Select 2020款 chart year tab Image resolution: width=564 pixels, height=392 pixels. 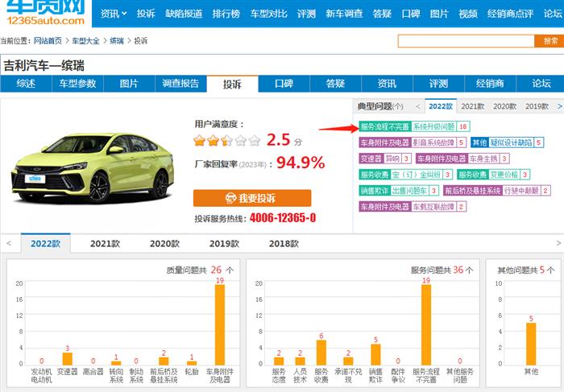point(164,244)
